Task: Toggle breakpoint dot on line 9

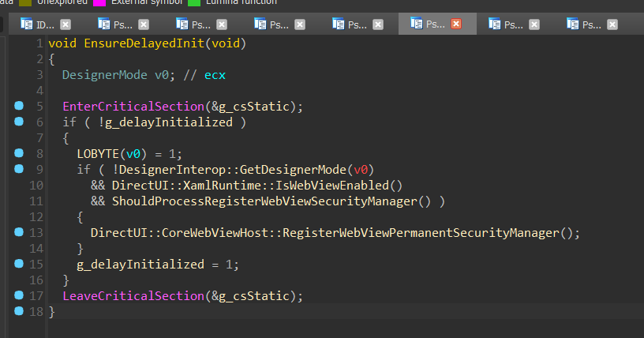Action: tap(19, 168)
